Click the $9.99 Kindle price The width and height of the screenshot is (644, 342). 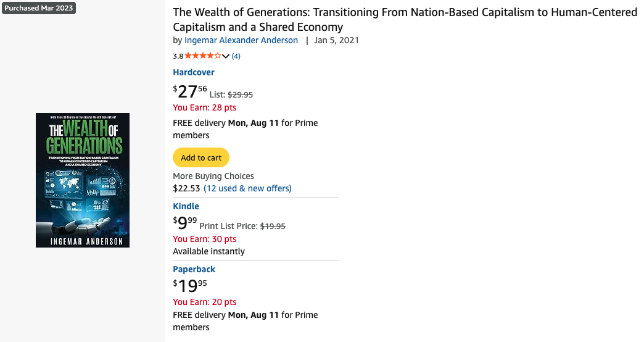point(185,223)
